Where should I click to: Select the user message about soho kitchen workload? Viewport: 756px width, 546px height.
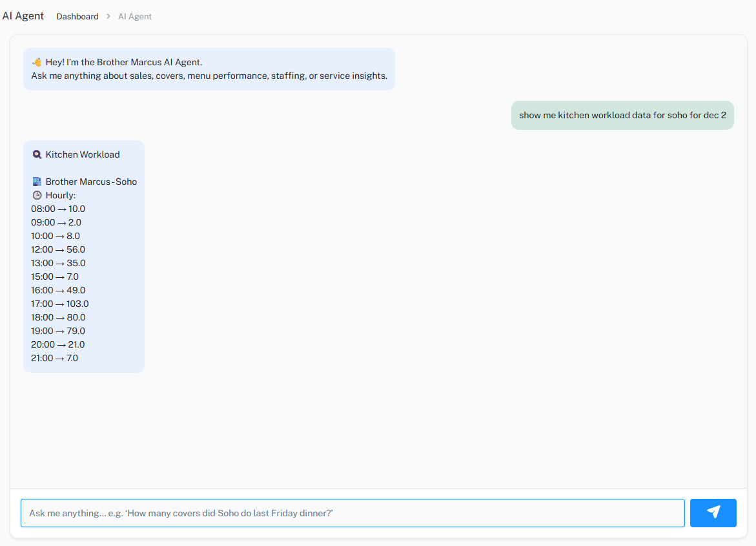[x=622, y=116]
